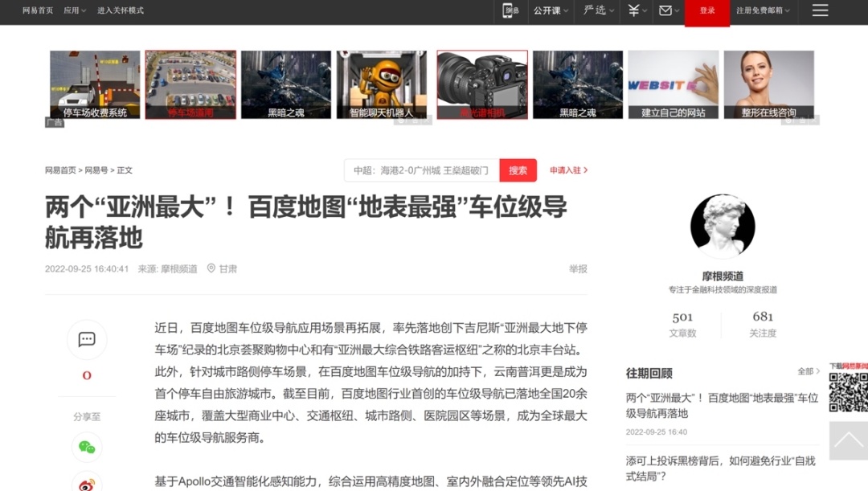Open the camera ad thumbnail

[x=482, y=84]
